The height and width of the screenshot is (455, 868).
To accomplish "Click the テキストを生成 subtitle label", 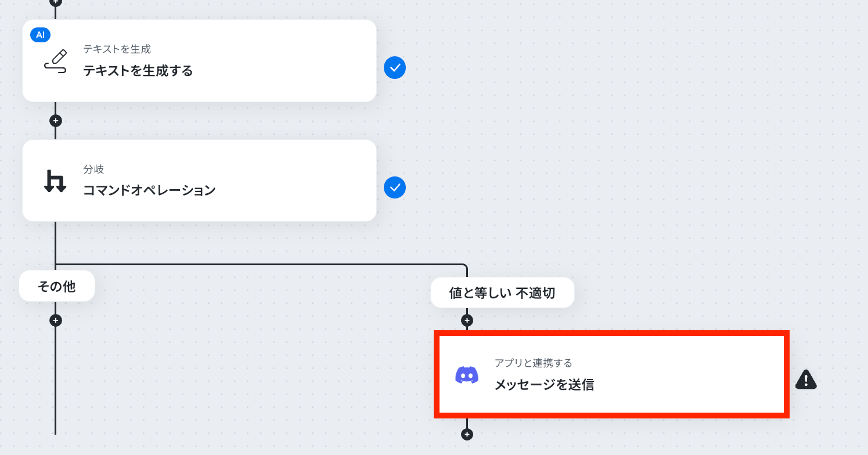I will pos(117,49).
